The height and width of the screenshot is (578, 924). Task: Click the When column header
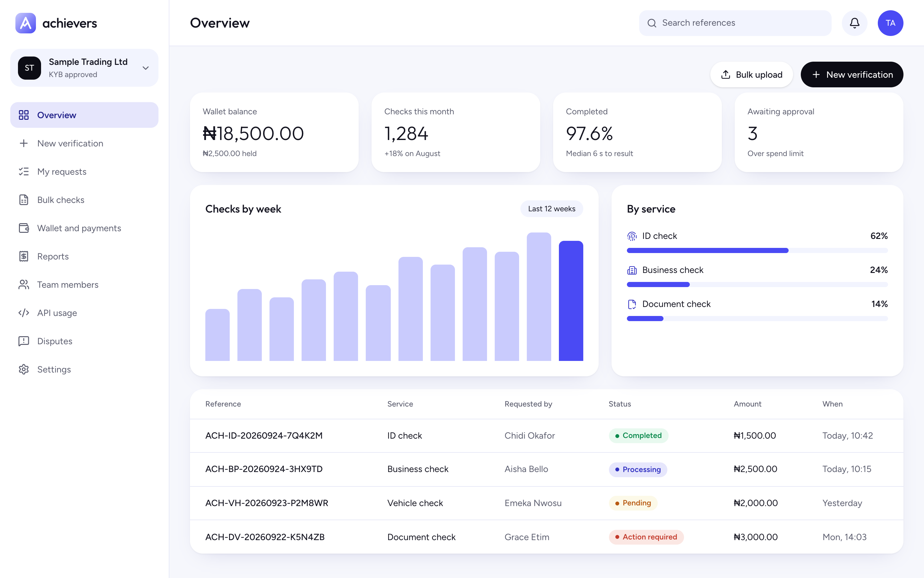(x=832, y=404)
